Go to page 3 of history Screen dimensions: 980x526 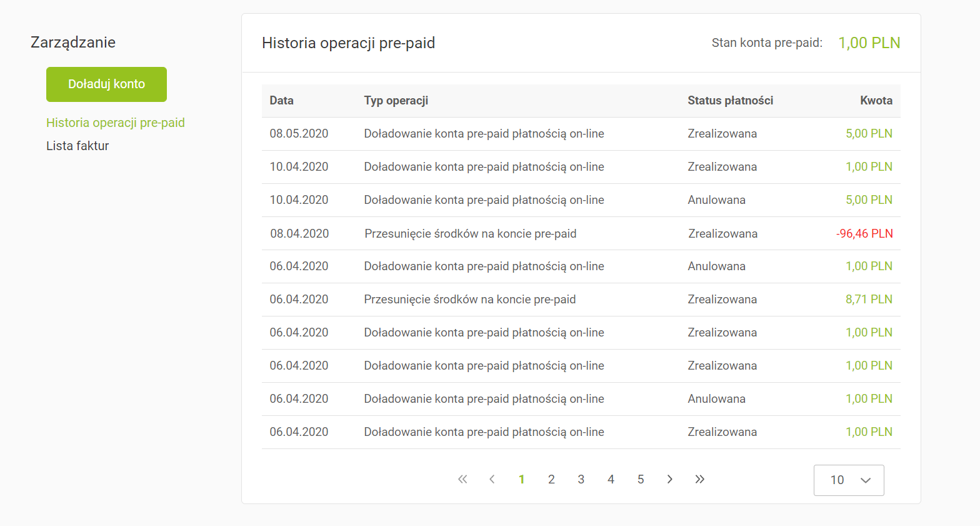581,479
